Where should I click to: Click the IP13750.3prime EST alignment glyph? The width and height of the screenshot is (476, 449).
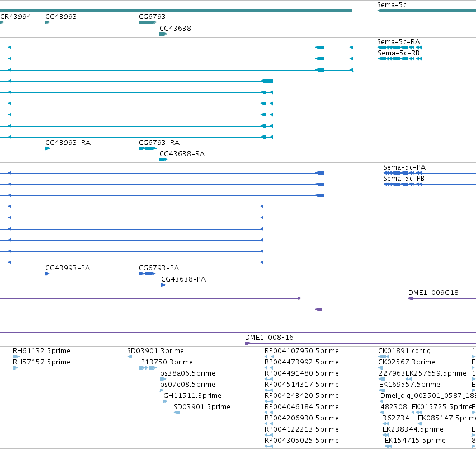[148, 368]
